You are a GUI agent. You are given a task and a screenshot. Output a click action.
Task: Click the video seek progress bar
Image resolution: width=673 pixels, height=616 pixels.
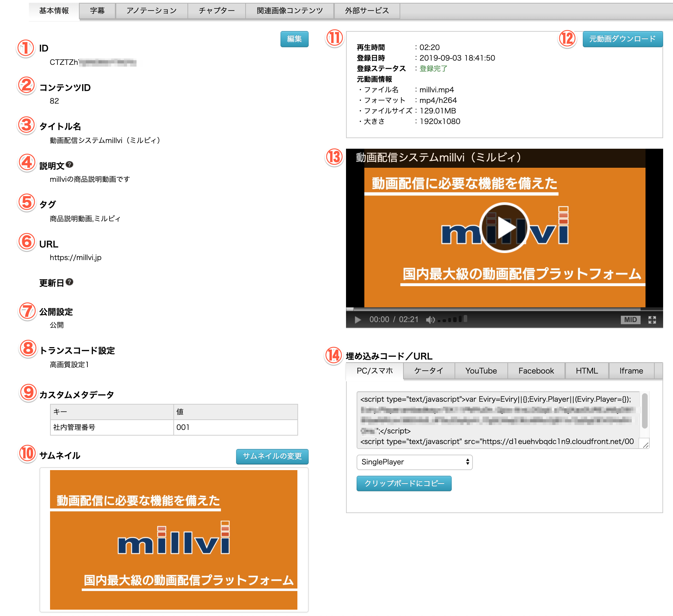505,309
